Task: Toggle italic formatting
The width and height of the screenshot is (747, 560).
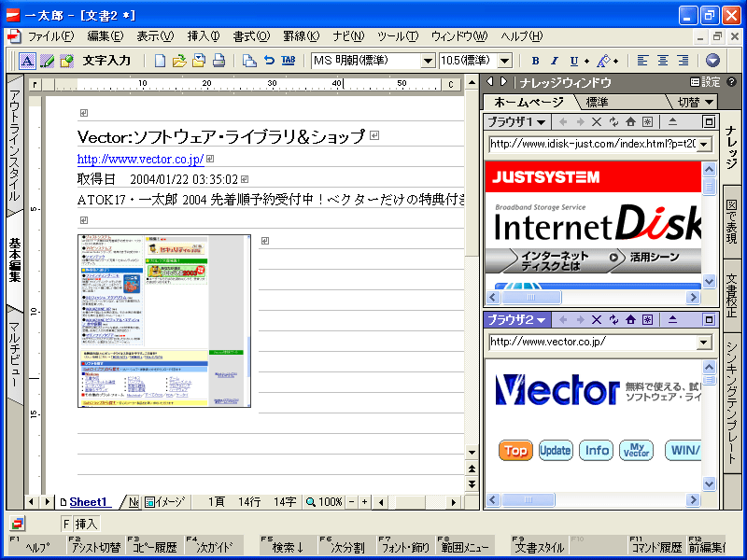Action: tap(554, 61)
